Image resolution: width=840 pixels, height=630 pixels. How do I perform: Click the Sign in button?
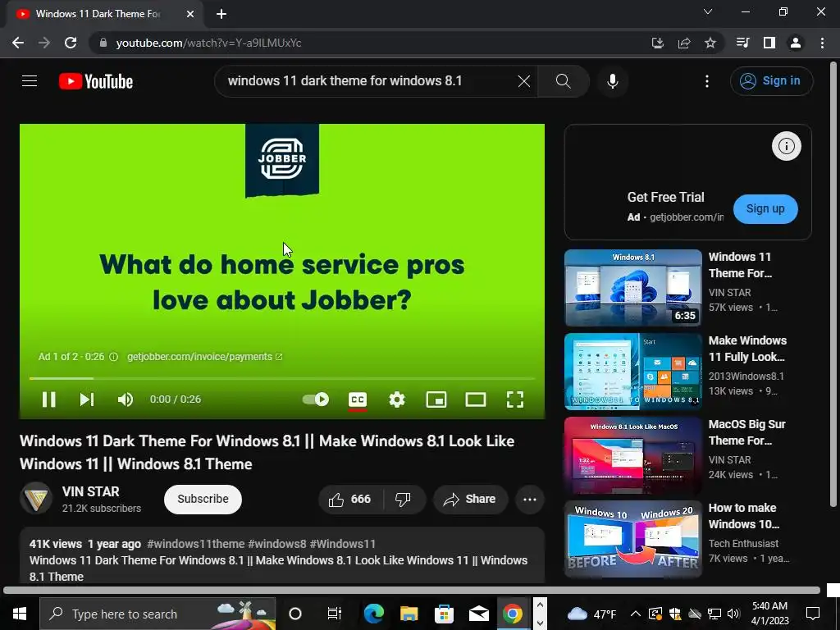coord(771,81)
